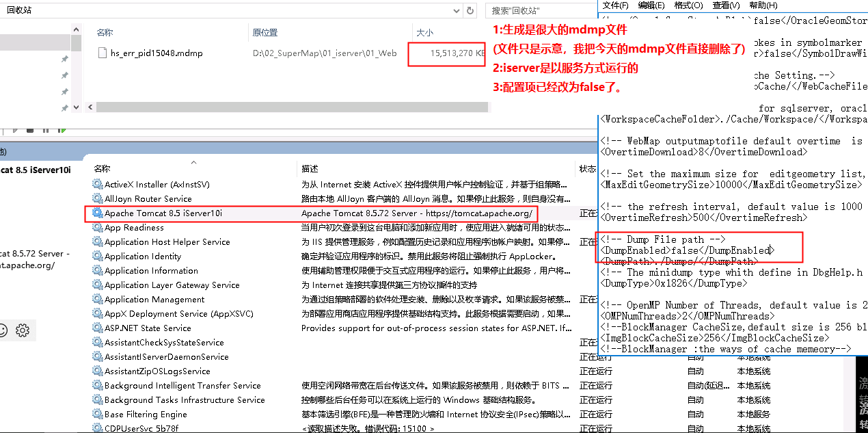The width and height of the screenshot is (868, 433).
Task: Click the Base Filtering Engine service icon
Action: point(98,415)
